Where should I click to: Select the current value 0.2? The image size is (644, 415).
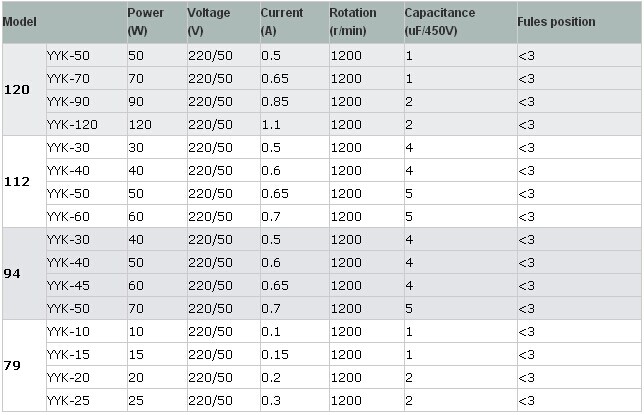click(271, 378)
